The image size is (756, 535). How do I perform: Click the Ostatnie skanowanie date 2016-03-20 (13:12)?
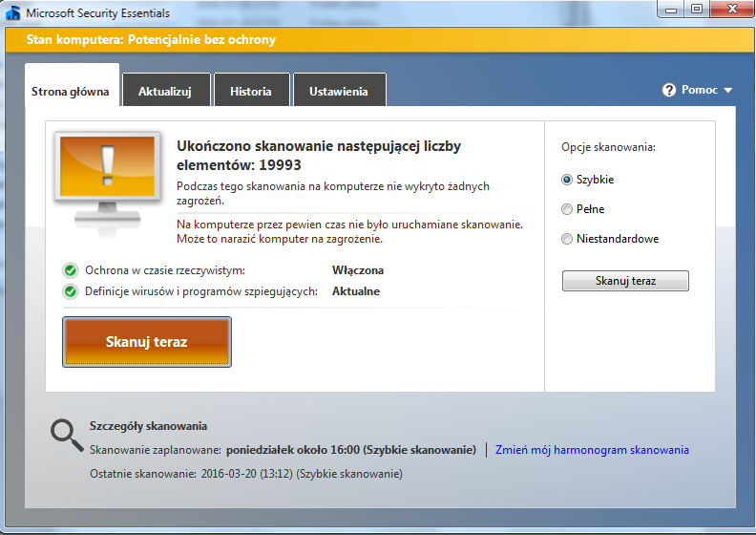(x=247, y=474)
